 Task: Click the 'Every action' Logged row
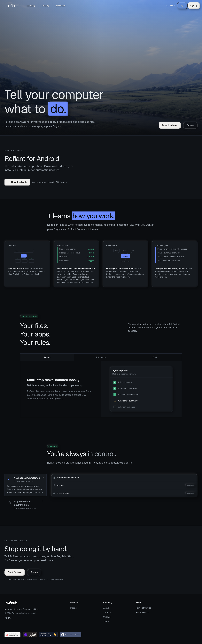click(76, 261)
